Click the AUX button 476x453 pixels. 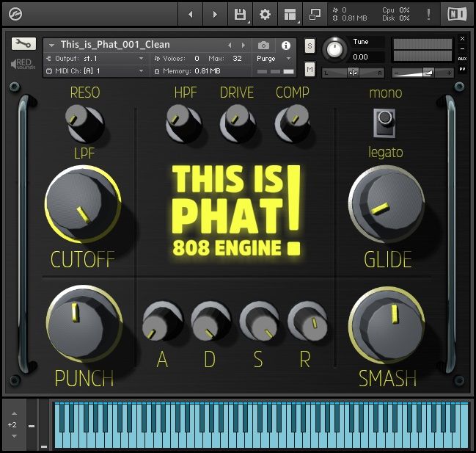click(462, 58)
